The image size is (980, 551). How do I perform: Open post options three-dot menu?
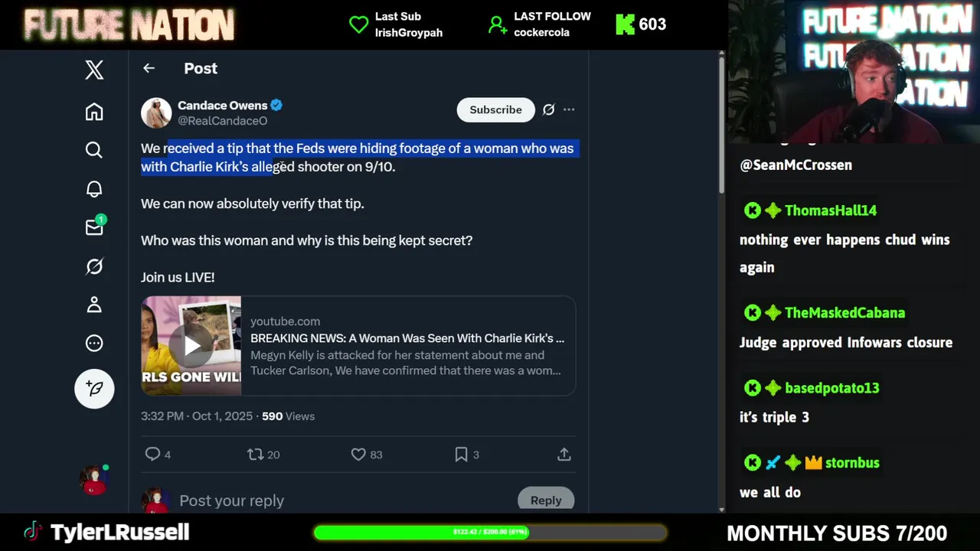(x=569, y=109)
